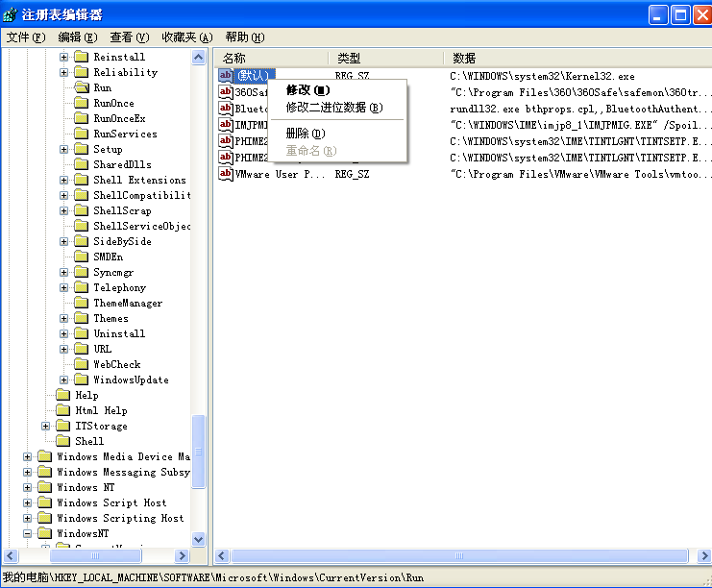The image size is (712, 588).
Task: Collapse the WindowsNT key
Action: click(27, 534)
